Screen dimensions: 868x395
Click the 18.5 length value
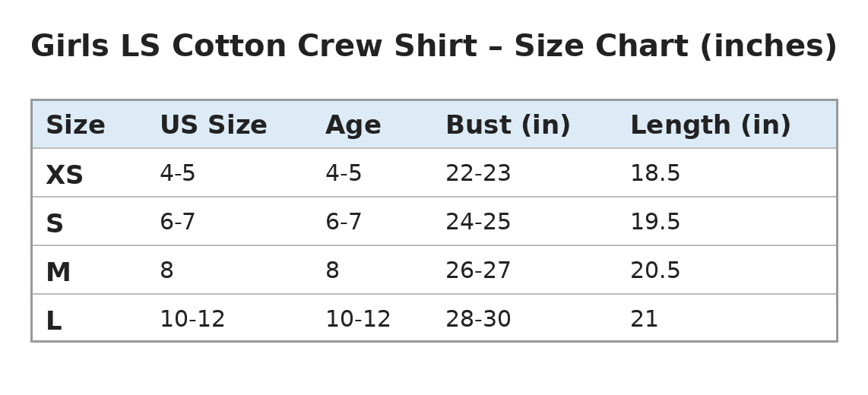(x=655, y=174)
